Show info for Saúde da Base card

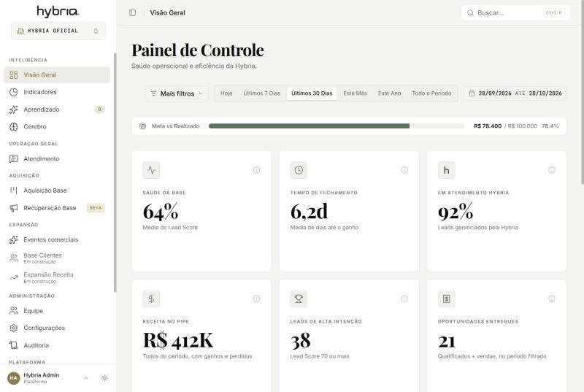point(257,170)
